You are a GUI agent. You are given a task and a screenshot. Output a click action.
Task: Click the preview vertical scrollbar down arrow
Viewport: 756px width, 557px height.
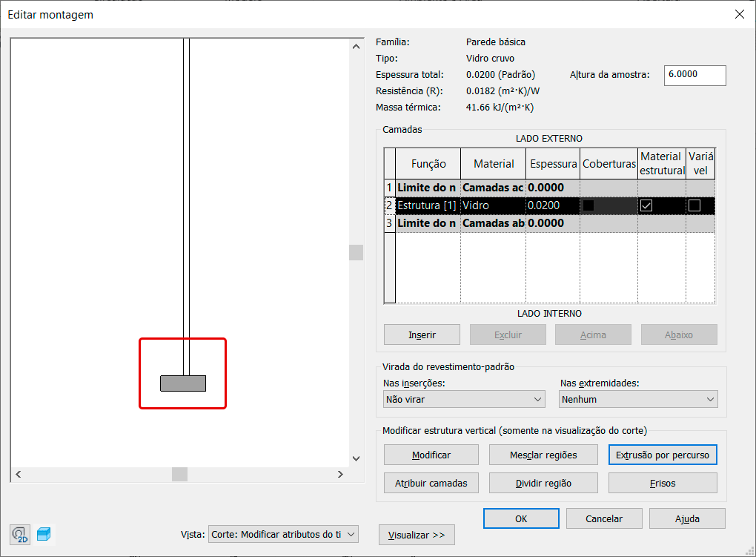pos(355,458)
